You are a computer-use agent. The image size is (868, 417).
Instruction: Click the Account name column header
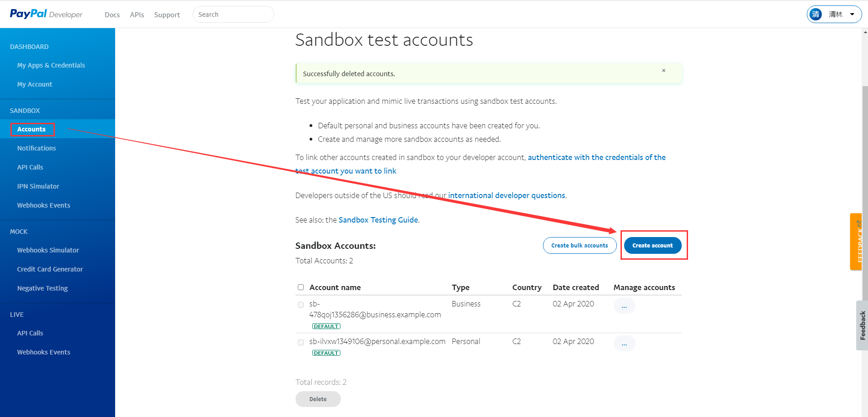[335, 287]
